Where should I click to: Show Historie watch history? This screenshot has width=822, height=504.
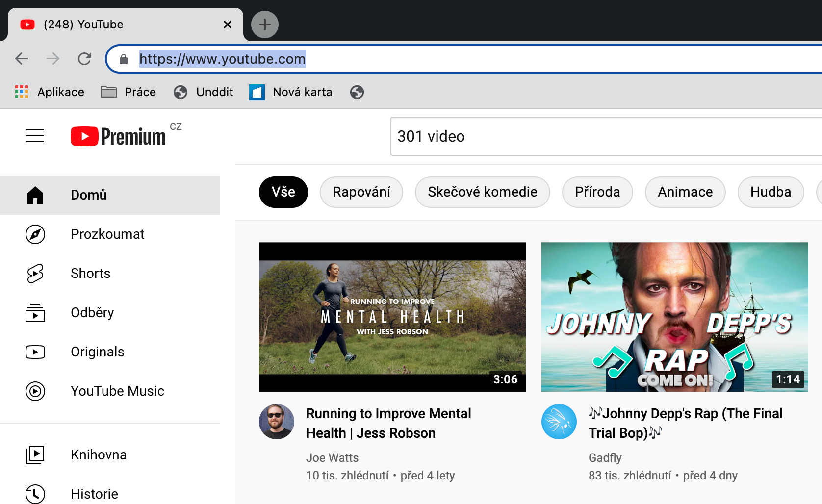[94, 494]
